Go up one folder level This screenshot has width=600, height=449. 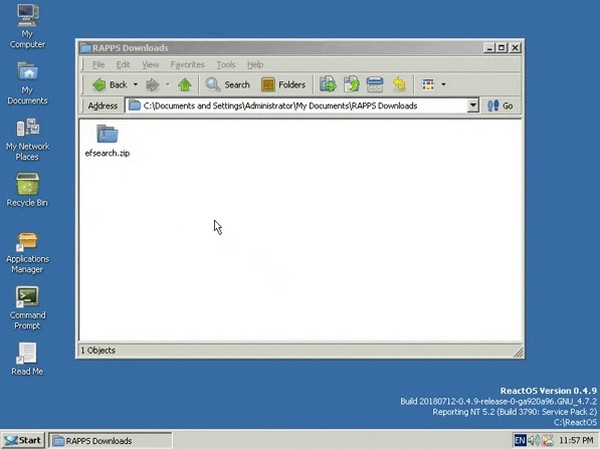click(185, 85)
